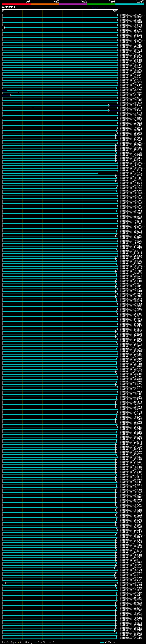This screenshot has height=644, width=146.
Task: Click hit label UniRef100_P38482
Action: click(x=131, y=113)
